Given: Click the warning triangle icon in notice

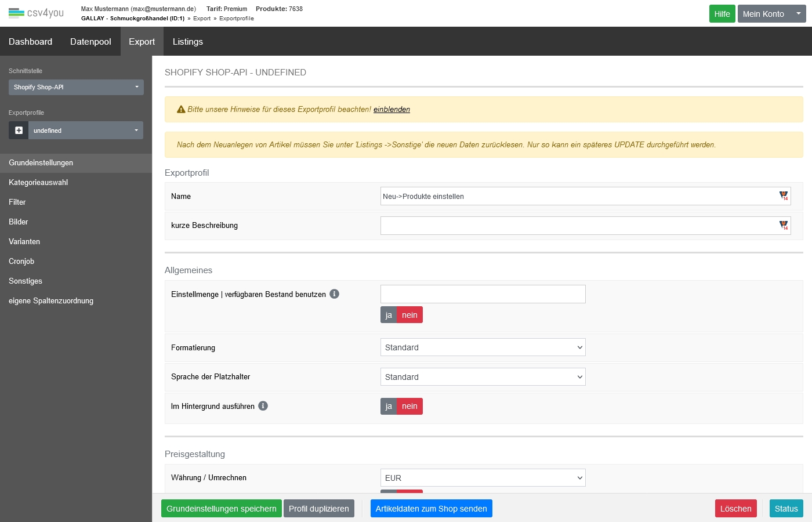Looking at the screenshot, I should click(x=181, y=109).
